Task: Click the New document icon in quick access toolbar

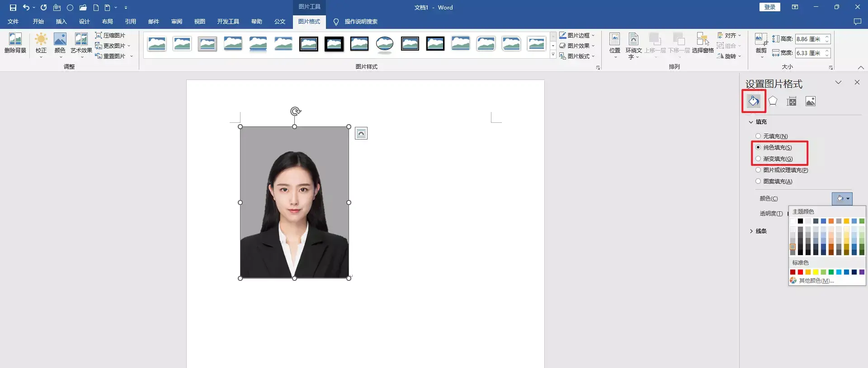Action: click(x=96, y=7)
